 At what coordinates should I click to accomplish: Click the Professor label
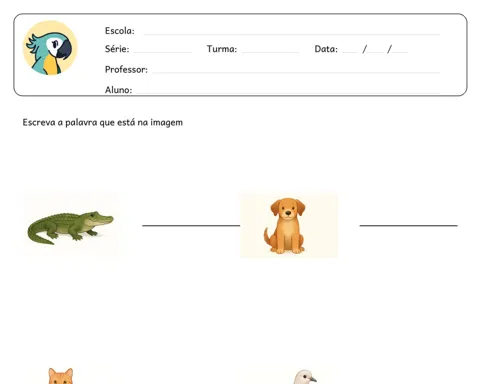(126, 69)
